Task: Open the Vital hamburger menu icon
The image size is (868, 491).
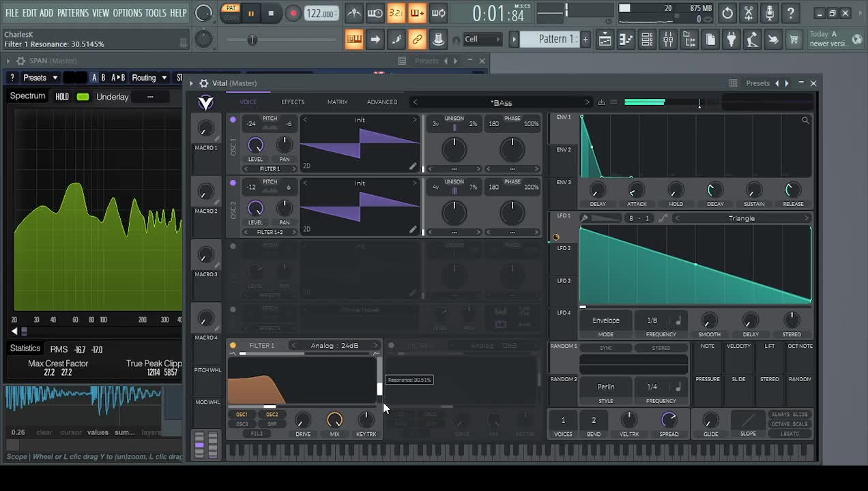Action: (x=613, y=102)
